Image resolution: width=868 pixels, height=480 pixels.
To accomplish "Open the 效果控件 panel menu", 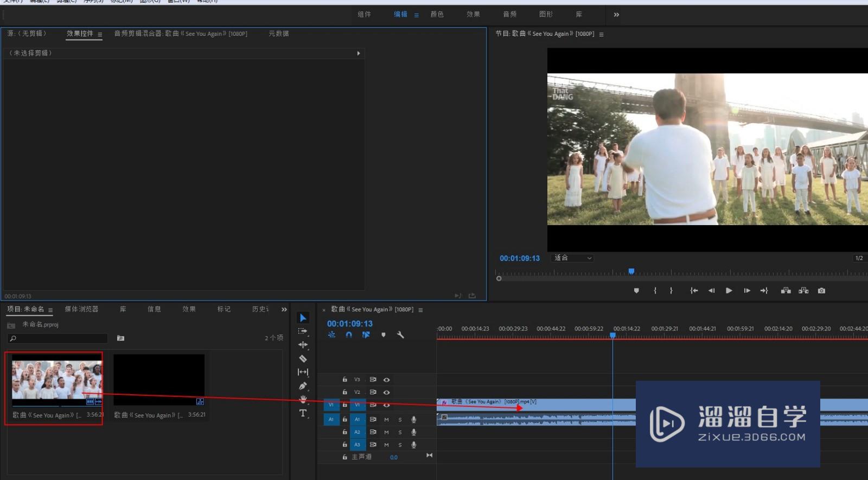I will 100,34.
